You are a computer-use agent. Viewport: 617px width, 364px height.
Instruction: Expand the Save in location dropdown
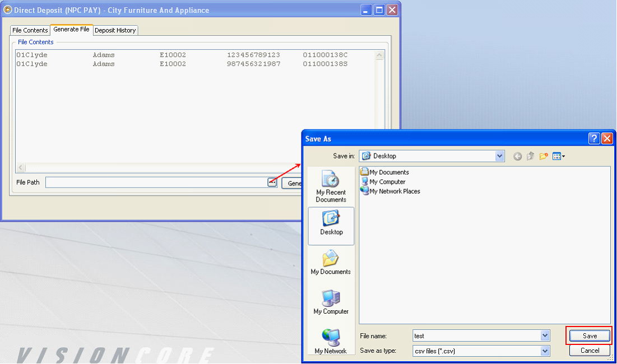click(x=499, y=156)
